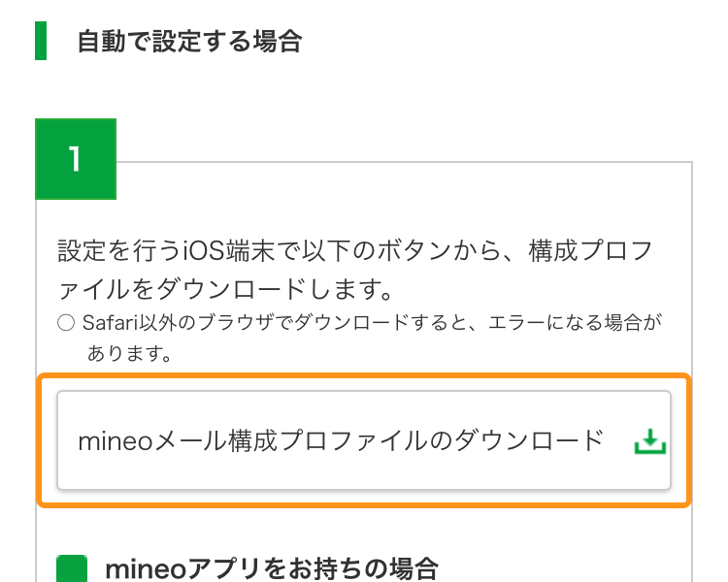
Task: Click 構成プロフ text in the instruction paragraph
Action: [590, 251]
